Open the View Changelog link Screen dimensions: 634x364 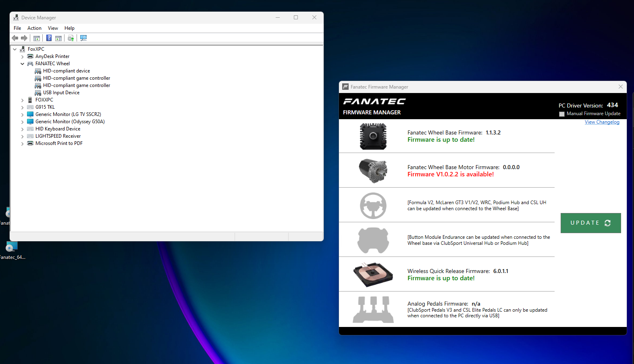(602, 122)
